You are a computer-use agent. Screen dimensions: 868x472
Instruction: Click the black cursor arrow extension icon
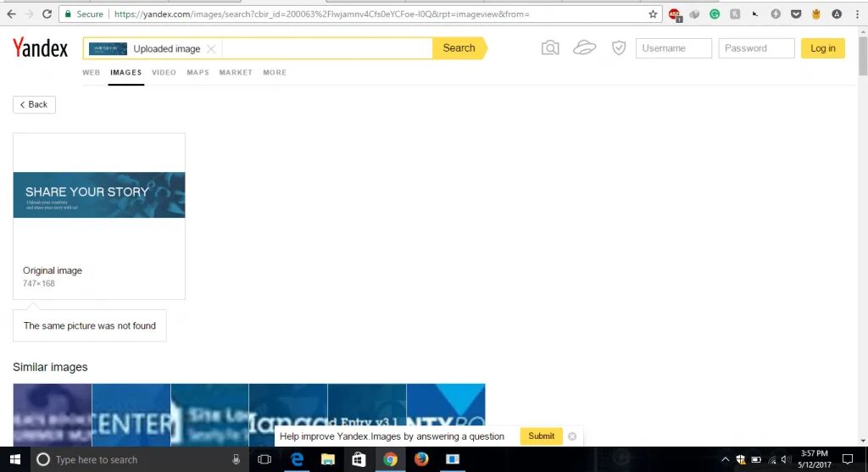tap(755, 14)
